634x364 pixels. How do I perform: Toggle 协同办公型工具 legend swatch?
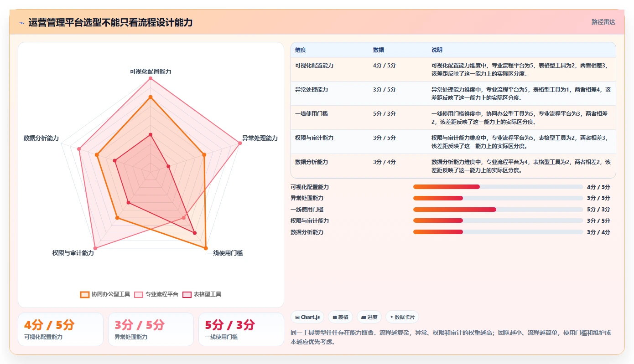[84, 294]
